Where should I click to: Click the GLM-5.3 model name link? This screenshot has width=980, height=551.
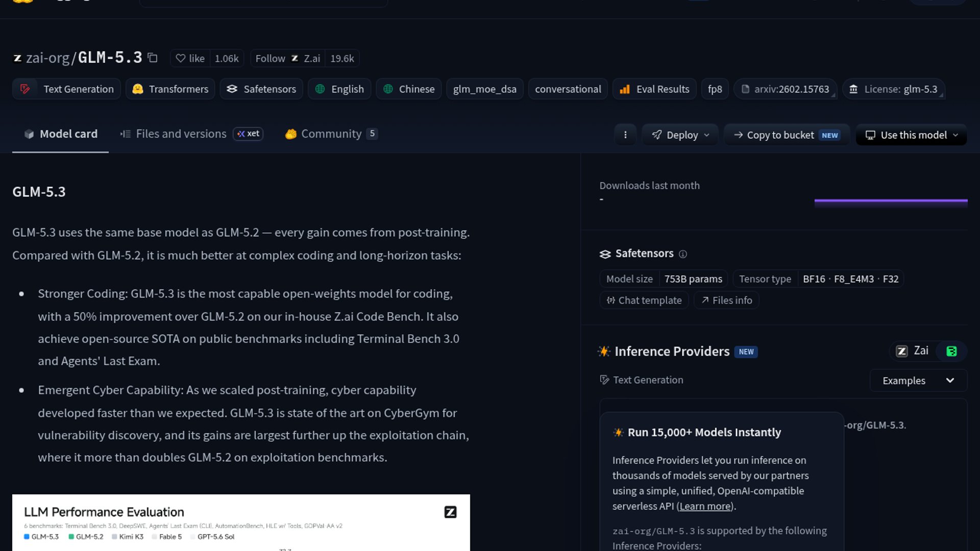click(x=110, y=57)
